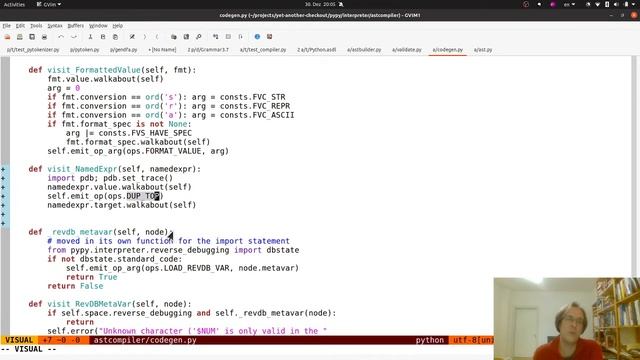
Task: Click the Save session toolbar icon
Action: tap(186, 37)
